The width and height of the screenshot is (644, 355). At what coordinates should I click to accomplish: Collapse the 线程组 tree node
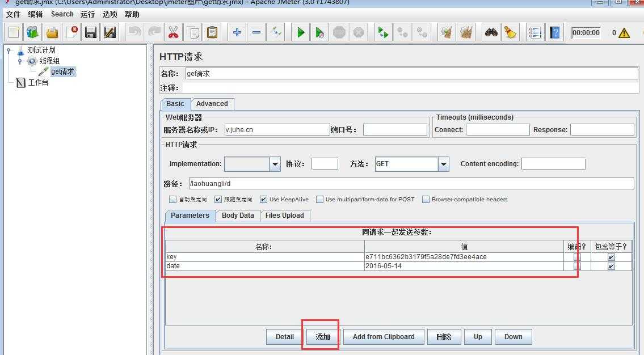click(20, 61)
